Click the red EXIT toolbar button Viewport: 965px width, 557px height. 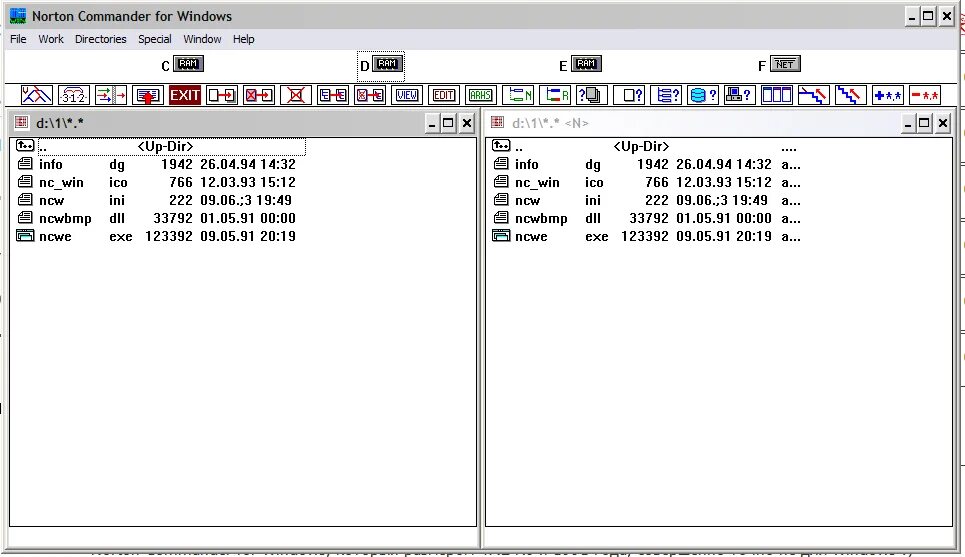[x=185, y=95]
